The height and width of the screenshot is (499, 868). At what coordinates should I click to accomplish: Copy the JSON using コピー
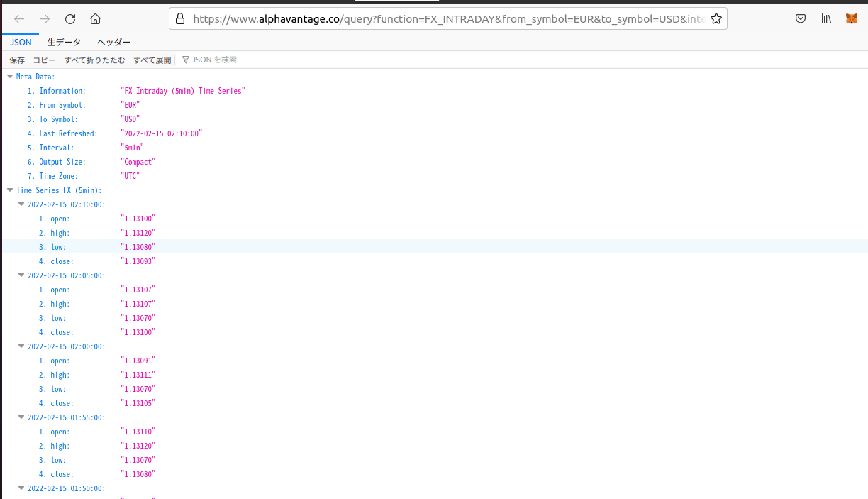(x=44, y=60)
